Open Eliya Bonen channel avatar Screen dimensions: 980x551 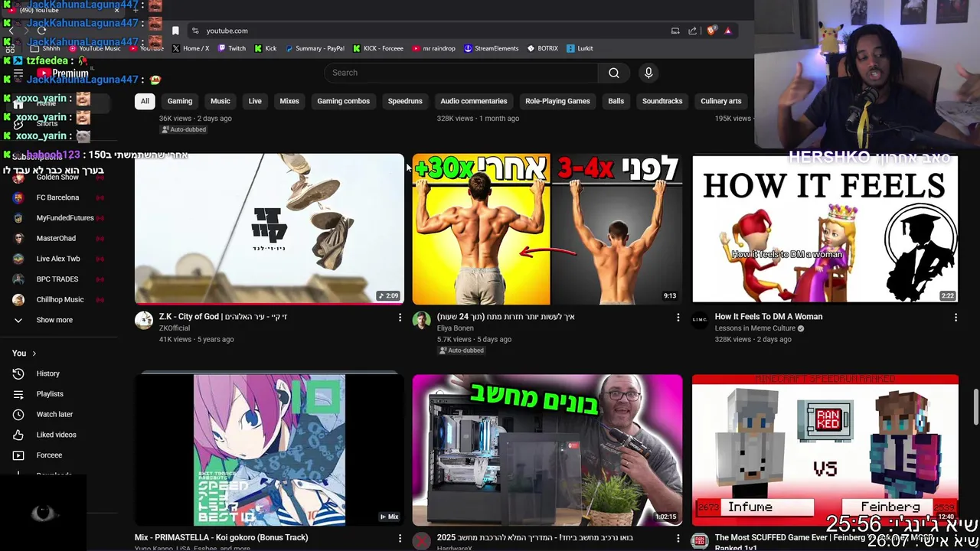pos(422,321)
